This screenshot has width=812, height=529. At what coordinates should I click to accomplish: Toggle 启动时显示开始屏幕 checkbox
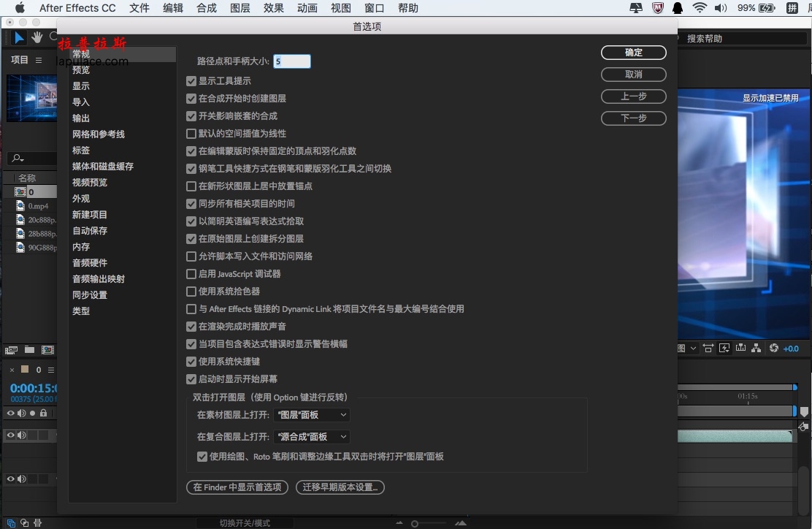(x=191, y=378)
